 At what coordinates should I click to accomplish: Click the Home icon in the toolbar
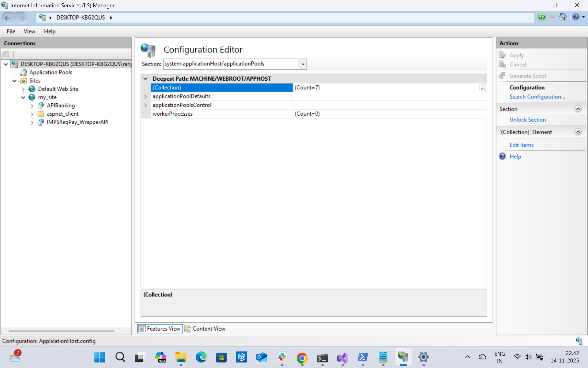[x=563, y=17]
